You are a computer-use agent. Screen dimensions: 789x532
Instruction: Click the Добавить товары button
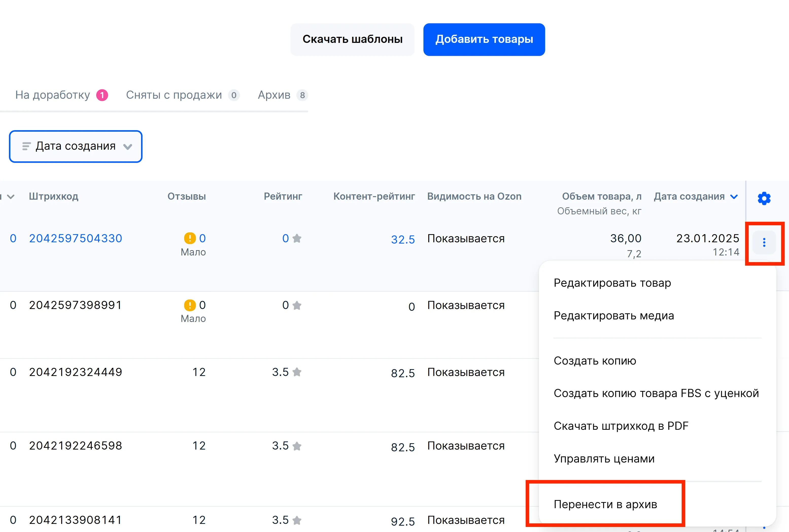[x=484, y=39]
